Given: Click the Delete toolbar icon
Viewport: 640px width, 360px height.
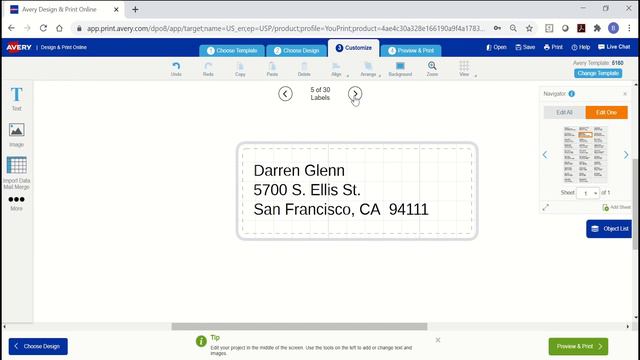Looking at the screenshot, I should click(x=304, y=69).
